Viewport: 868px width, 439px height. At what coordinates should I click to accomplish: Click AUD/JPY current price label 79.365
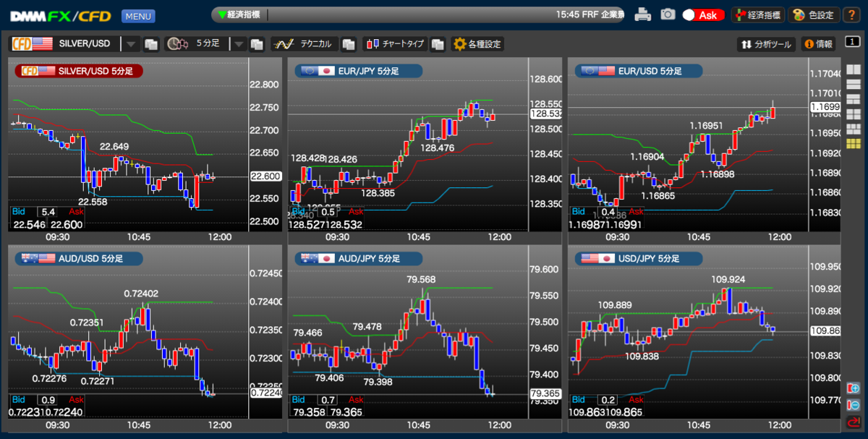pyautogui.click(x=545, y=393)
